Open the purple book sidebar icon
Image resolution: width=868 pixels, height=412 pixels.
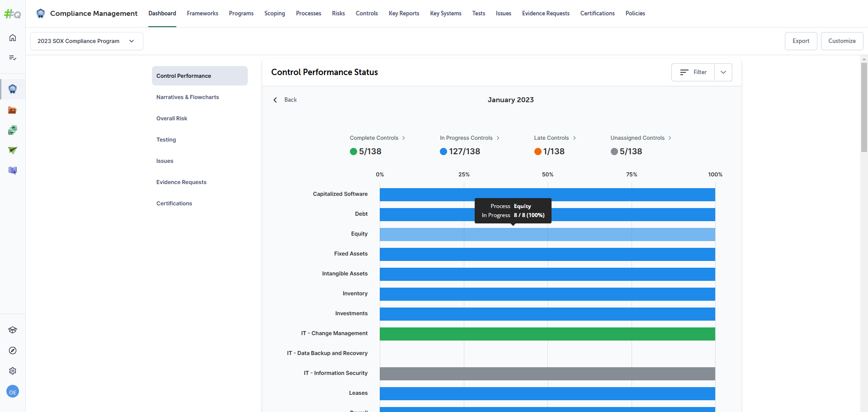click(x=13, y=170)
